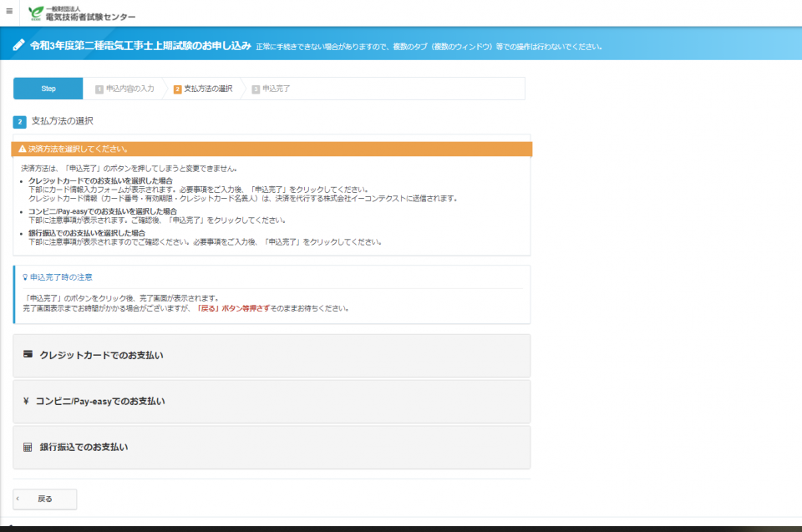The image size is (802, 532).
Task: Click the credit card icon
Action: click(x=28, y=355)
